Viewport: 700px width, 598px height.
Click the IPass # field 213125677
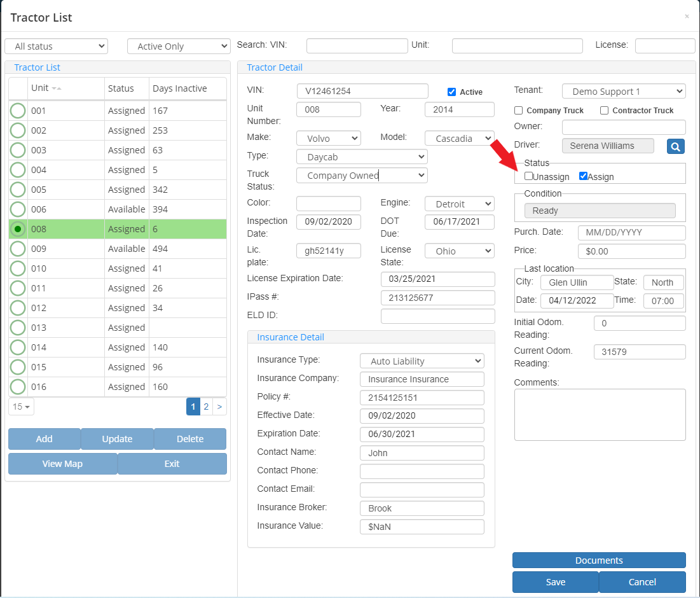pos(437,298)
